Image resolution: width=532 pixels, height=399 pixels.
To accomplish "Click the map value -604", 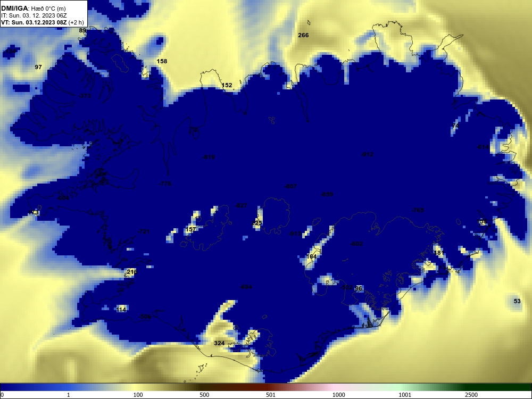I will [63, 198].
